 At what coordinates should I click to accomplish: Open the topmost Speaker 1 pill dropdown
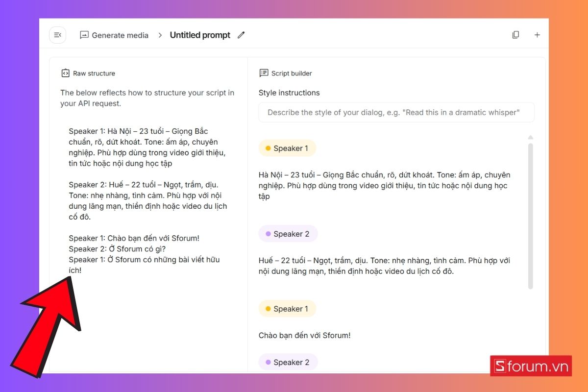pyautogui.click(x=287, y=148)
